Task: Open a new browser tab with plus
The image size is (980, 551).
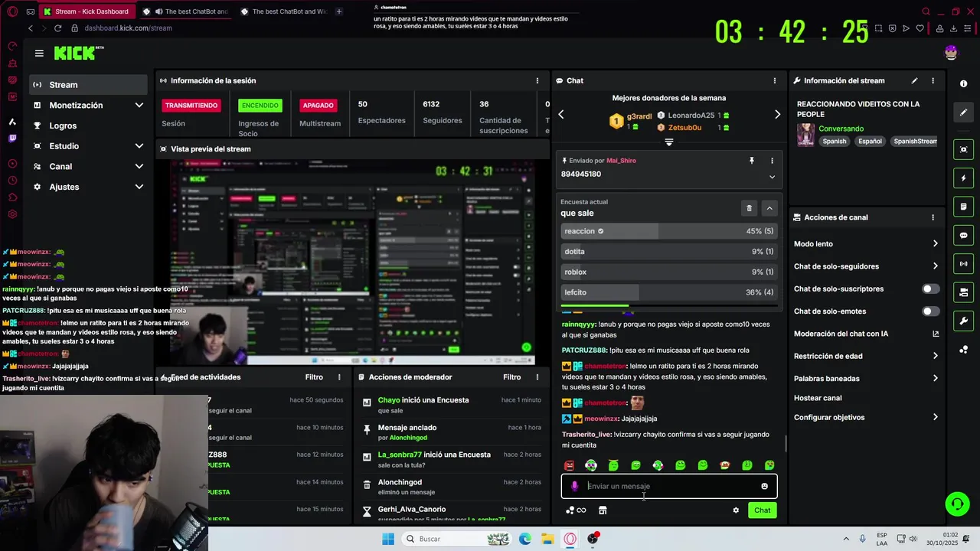Action: click(x=339, y=11)
